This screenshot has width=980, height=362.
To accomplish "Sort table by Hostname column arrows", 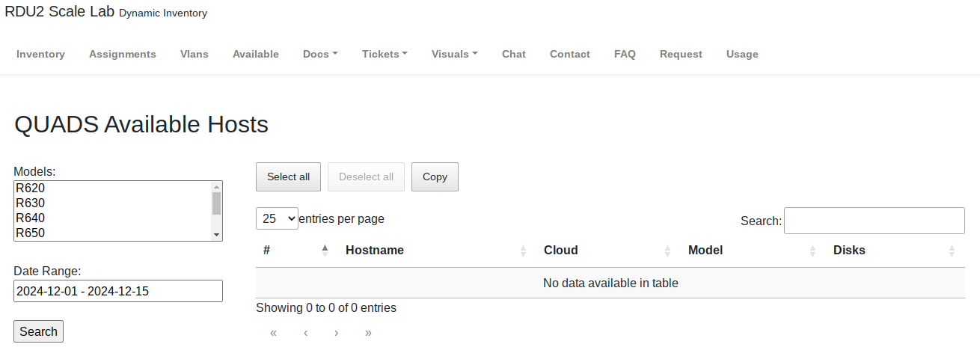I will 523,251.
